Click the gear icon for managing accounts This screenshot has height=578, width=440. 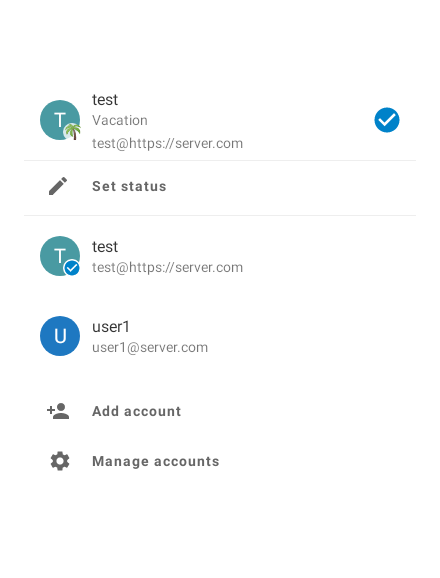coord(60,461)
